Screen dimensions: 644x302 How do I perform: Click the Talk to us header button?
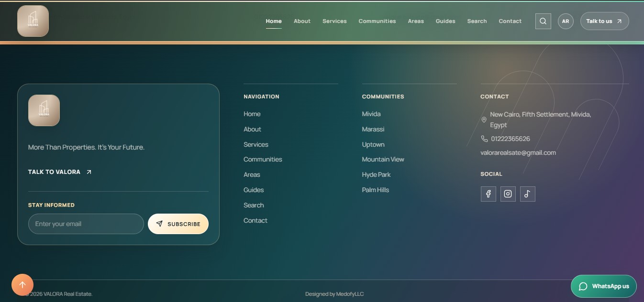[x=604, y=21]
